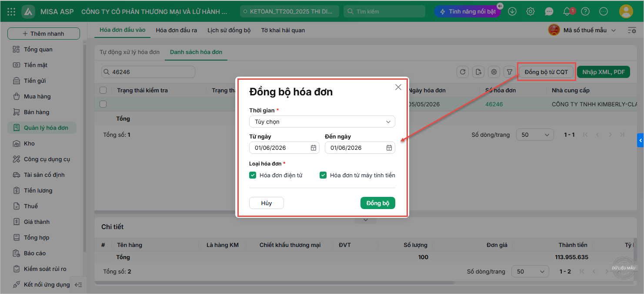The image size is (644, 294).
Task: Collapse the sidebar with the arrow icon
Action: 78,285
